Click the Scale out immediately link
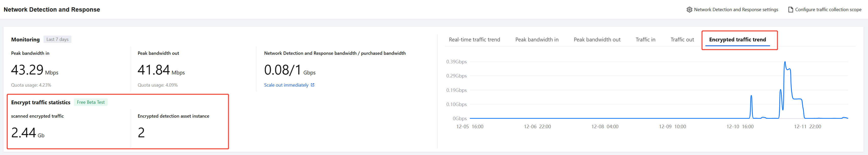 coord(286,85)
